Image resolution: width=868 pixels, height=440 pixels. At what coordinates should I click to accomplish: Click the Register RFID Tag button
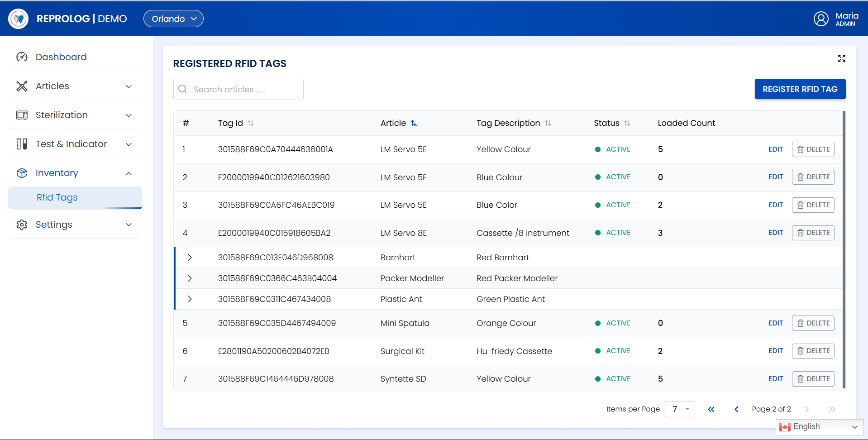(800, 89)
